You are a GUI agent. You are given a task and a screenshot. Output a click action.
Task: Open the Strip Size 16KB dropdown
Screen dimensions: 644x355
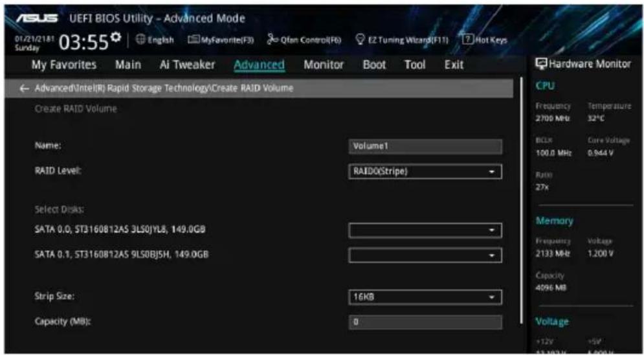click(x=425, y=297)
